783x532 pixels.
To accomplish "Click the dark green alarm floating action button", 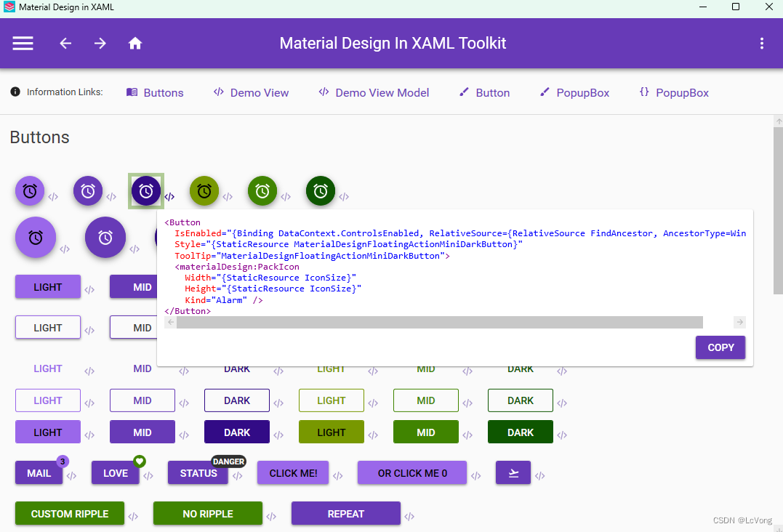I will pyautogui.click(x=320, y=190).
